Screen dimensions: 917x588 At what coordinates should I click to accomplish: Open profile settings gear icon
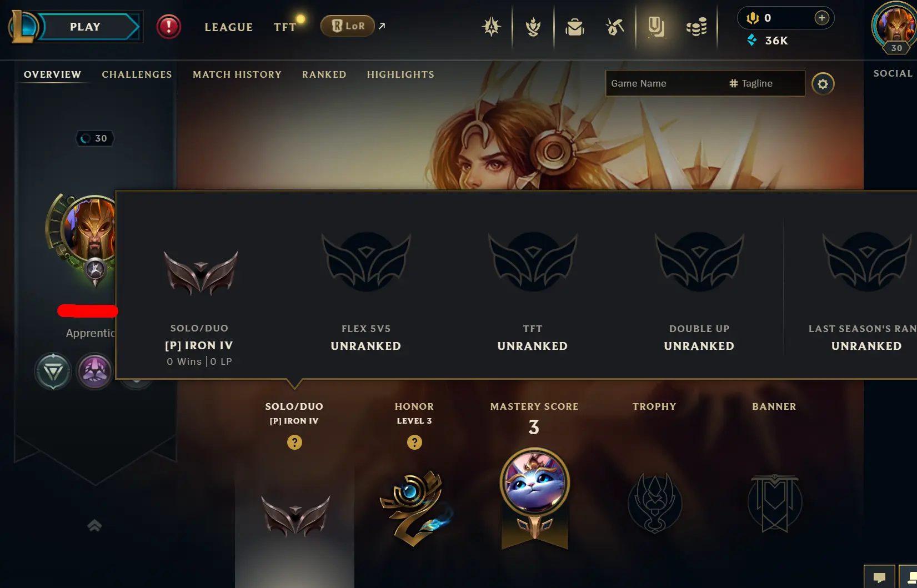pyautogui.click(x=823, y=84)
